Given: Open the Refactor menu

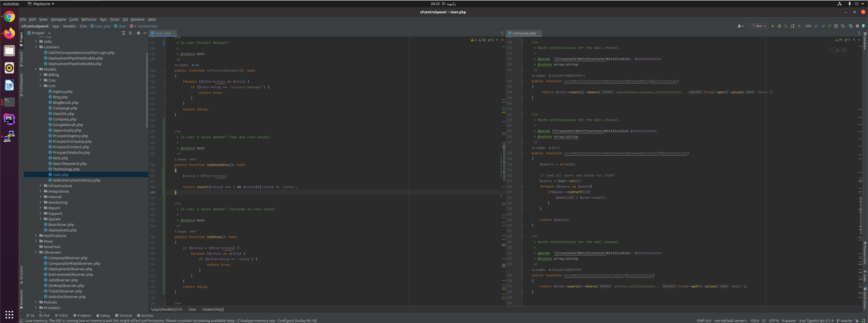Looking at the screenshot, I should tap(89, 19).
